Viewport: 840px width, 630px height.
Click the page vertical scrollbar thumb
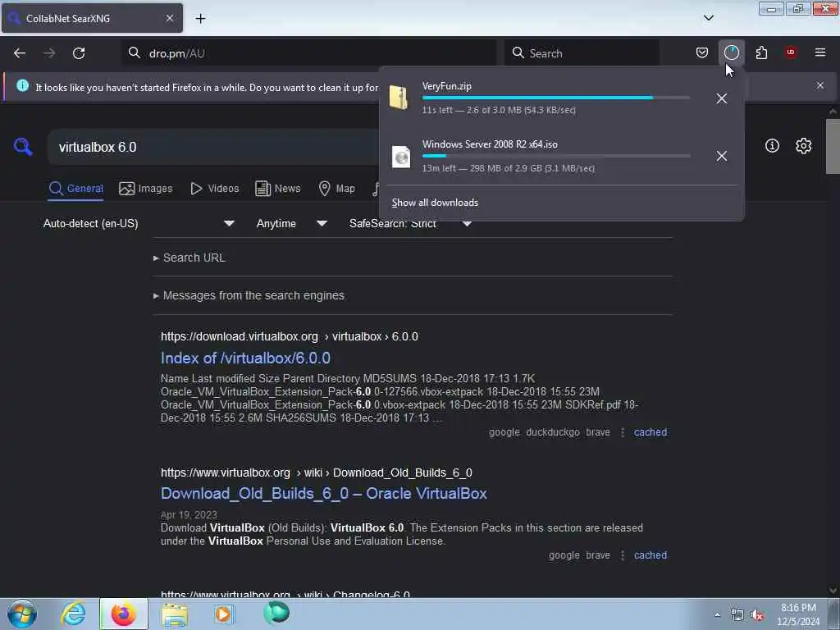[x=833, y=146]
